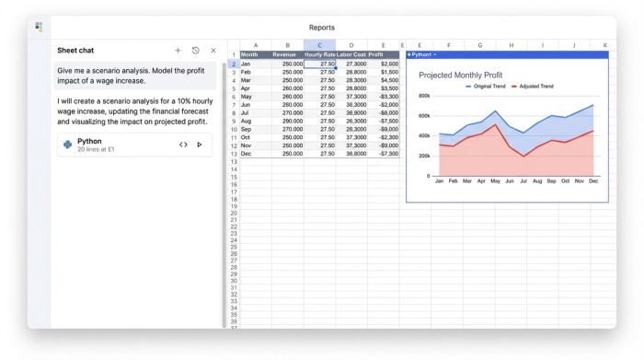The width and height of the screenshot is (644, 360).
Task: Select column G header
Action: point(479,45)
